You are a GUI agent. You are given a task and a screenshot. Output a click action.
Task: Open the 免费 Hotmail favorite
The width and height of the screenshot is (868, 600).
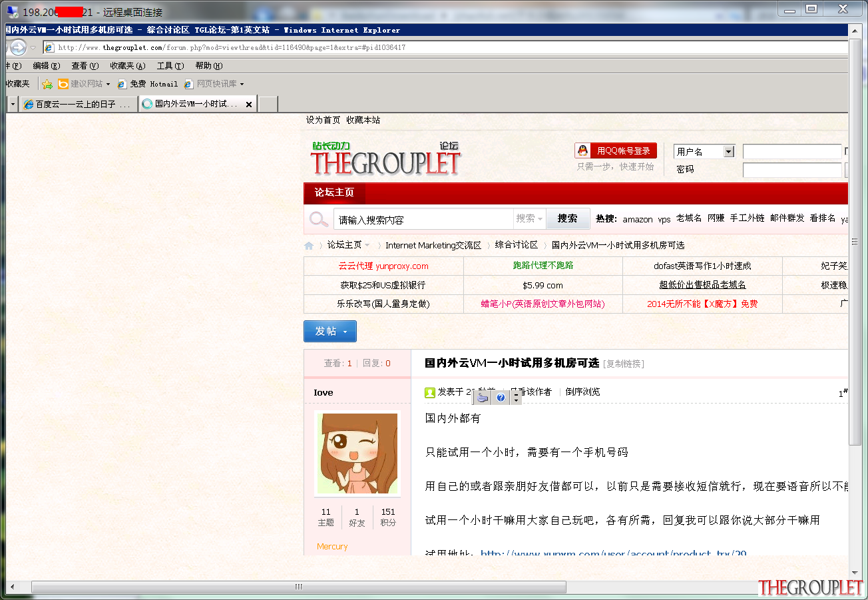coord(148,84)
